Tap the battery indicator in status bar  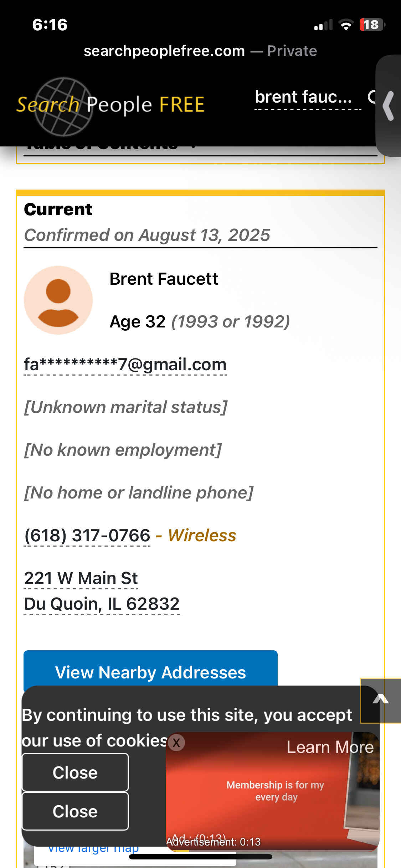pyautogui.click(x=372, y=25)
